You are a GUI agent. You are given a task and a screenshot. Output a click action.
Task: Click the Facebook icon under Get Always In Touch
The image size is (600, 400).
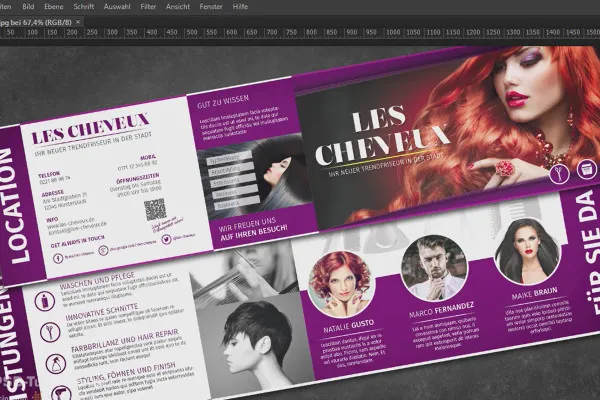coord(58,258)
